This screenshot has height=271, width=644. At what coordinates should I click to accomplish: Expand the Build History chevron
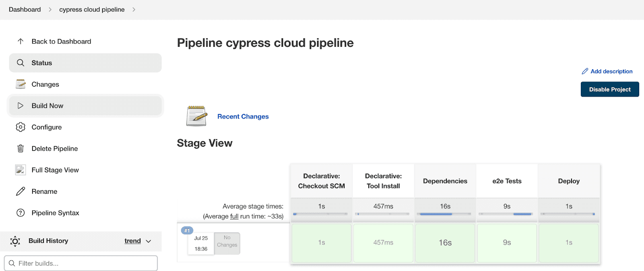tap(149, 241)
